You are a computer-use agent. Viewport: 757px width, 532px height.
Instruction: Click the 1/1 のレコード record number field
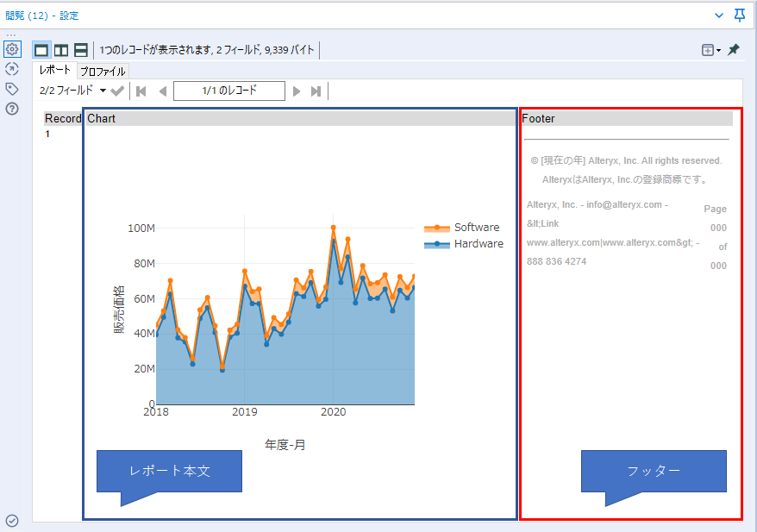point(229,91)
